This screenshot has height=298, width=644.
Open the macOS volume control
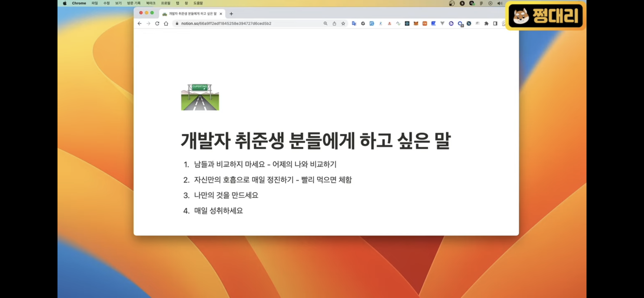pyautogui.click(x=500, y=3)
